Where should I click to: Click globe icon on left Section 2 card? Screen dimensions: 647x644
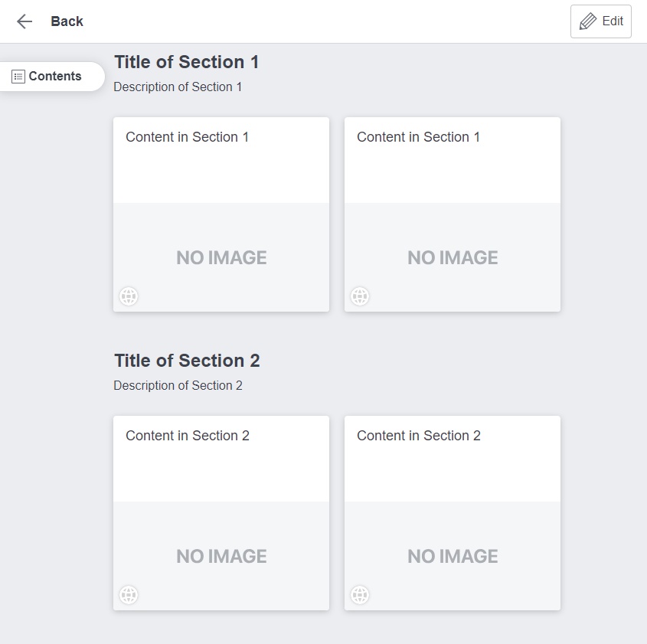pos(129,595)
